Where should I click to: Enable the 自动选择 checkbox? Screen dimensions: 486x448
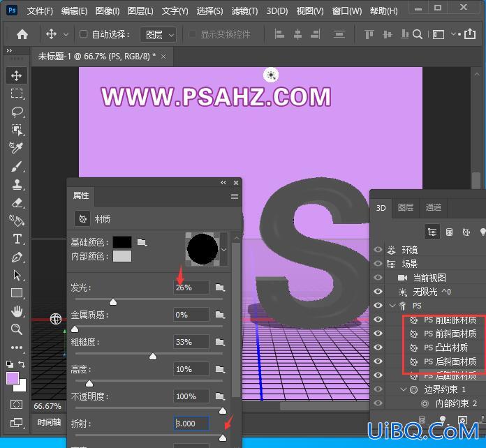coord(83,33)
